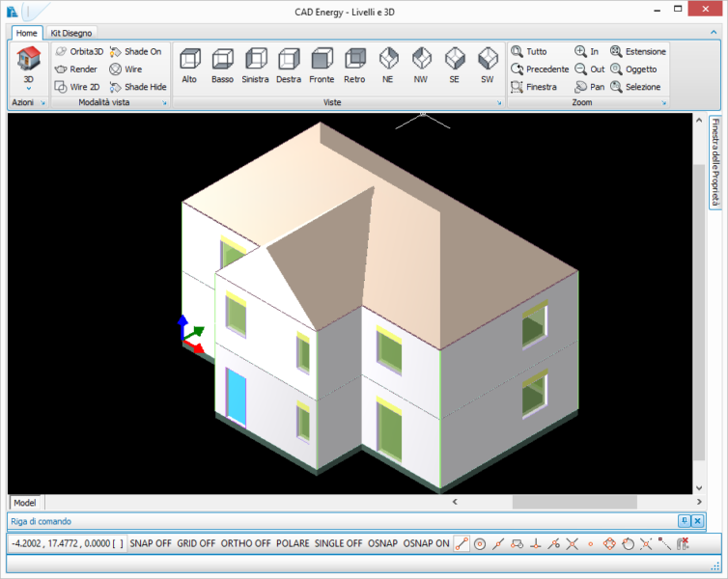Open the 3D button dropdown
728x579 pixels.
tap(28, 88)
